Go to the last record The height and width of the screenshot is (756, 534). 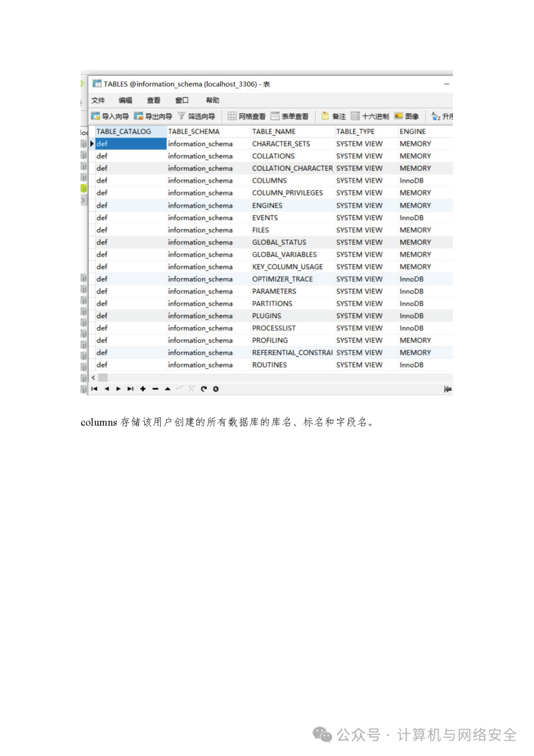[131, 389]
